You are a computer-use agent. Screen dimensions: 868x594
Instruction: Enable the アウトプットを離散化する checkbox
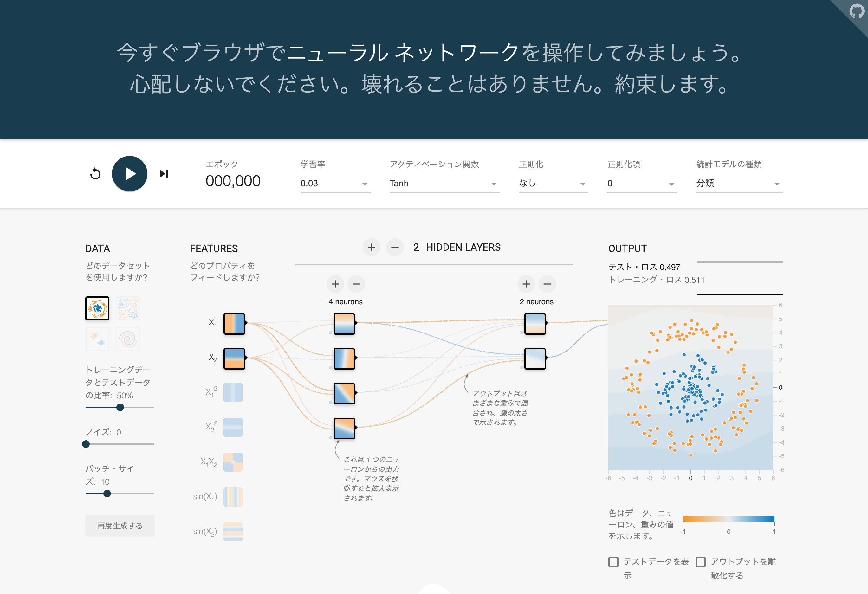(702, 562)
